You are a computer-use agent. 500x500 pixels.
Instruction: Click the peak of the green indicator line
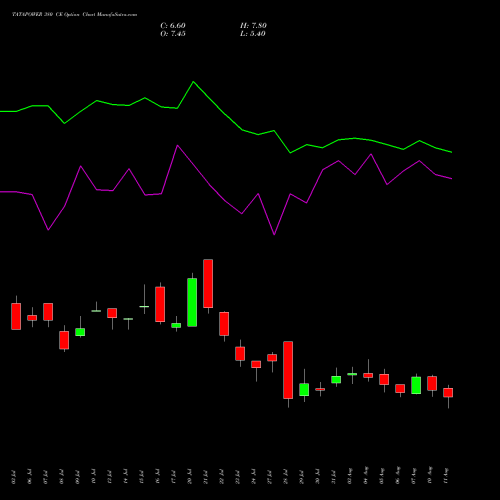coord(194,82)
